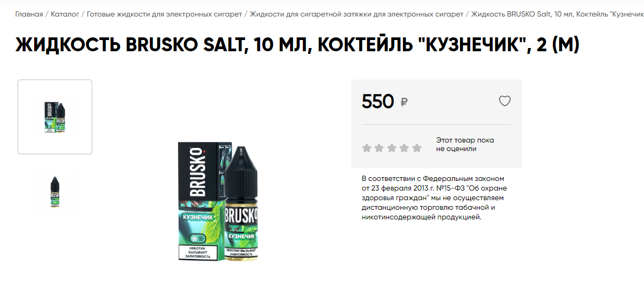Screen dimensions: 644x308
Task: Click the bottle in main product image
Action: pyautogui.click(x=240, y=204)
